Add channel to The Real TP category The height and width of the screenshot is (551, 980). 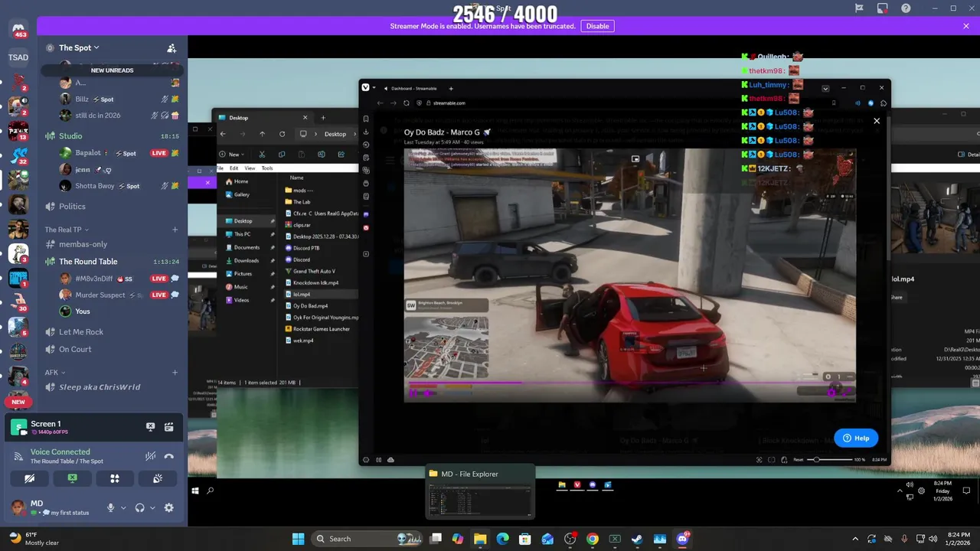175,230
